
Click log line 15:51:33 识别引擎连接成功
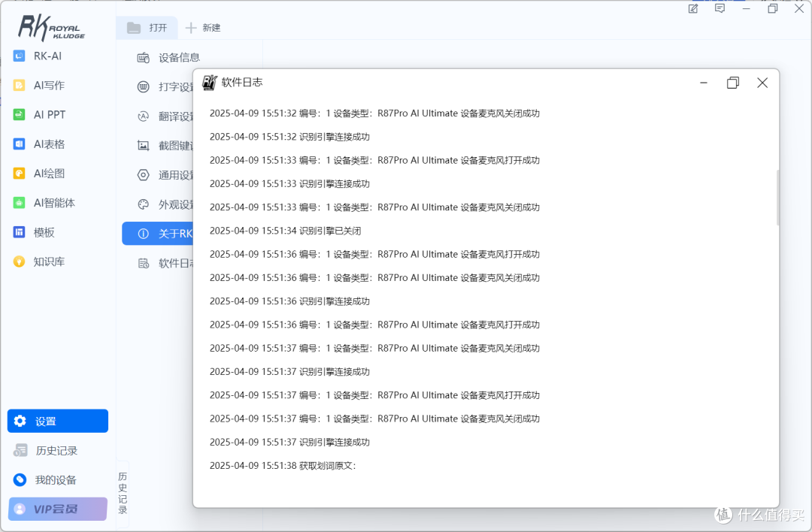point(289,183)
